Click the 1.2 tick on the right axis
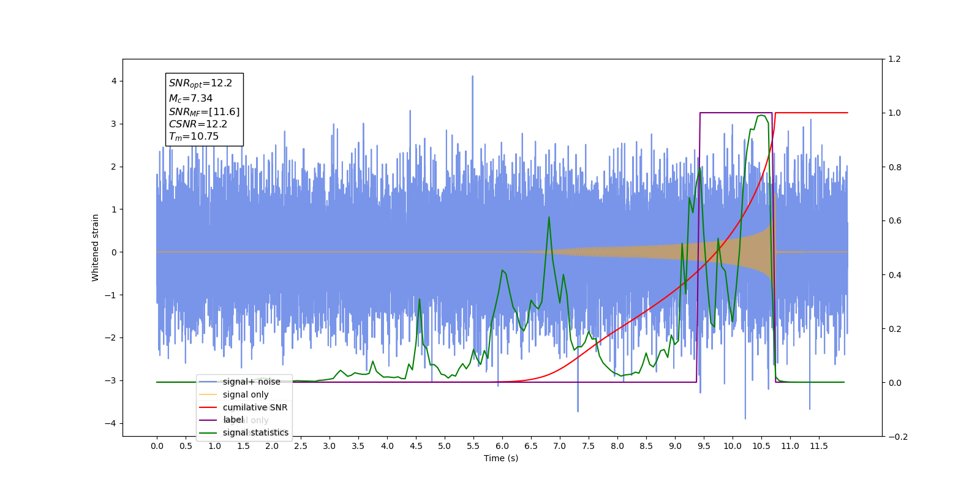980x490 pixels. (895, 59)
